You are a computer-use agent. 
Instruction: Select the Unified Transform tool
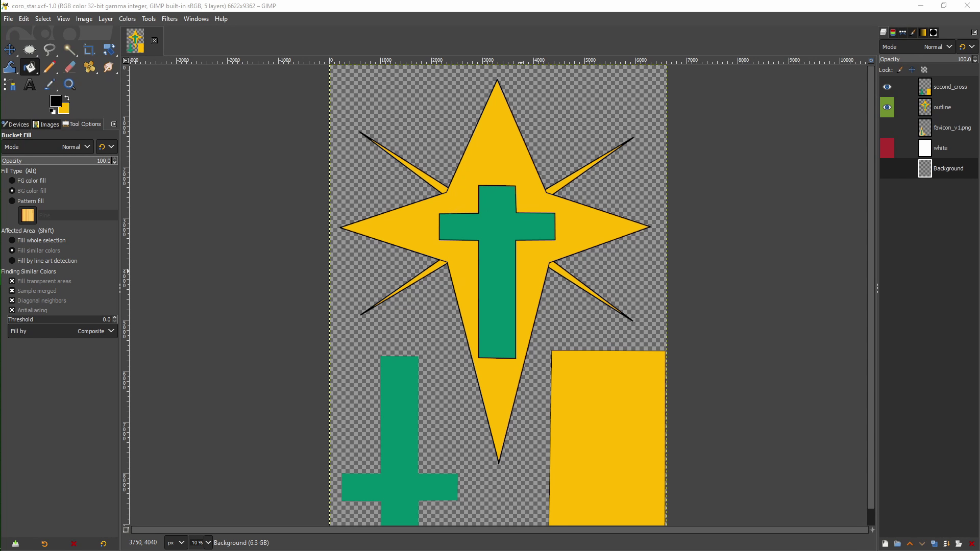[x=109, y=49]
